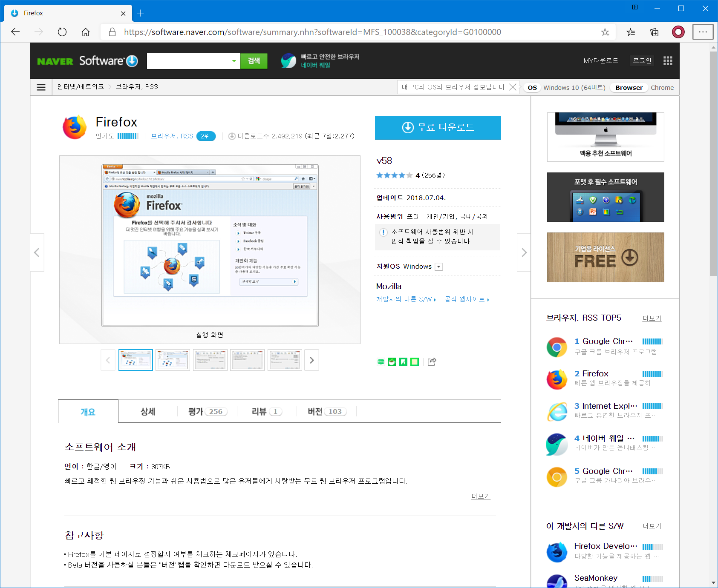Open the 리뷰 1 tab

[x=267, y=411]
